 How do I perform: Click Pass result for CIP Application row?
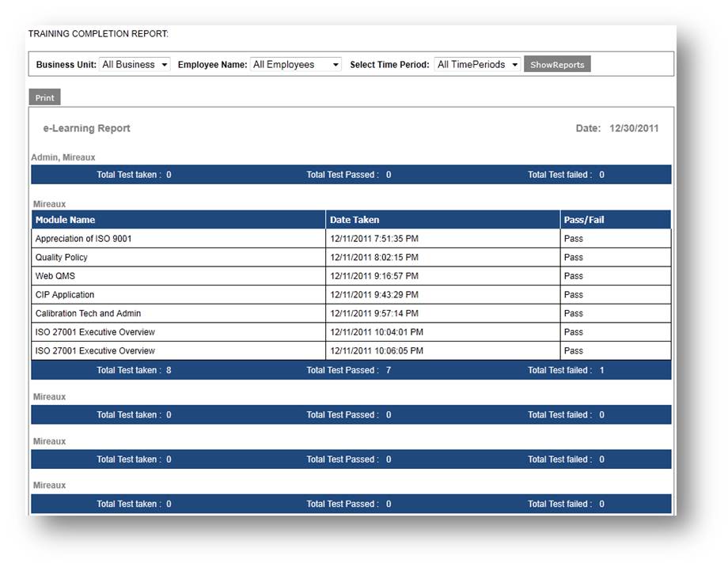(x=574, y=295)
